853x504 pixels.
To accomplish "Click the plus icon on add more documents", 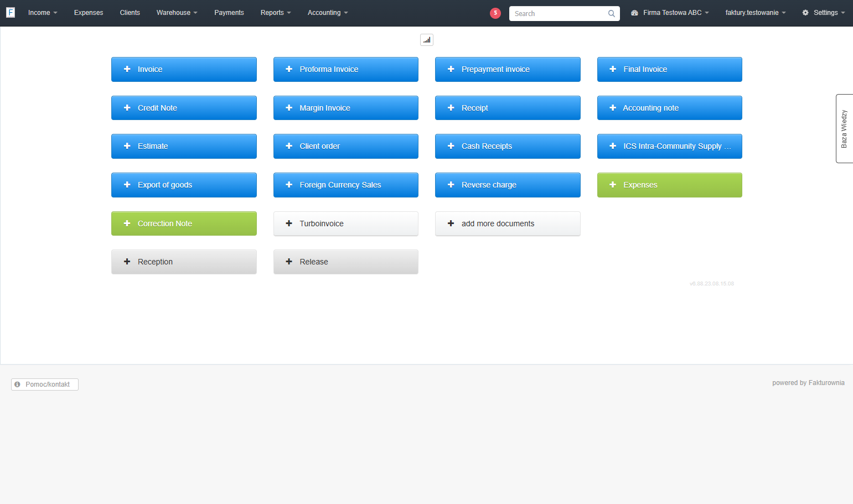I will pos(451,224).
